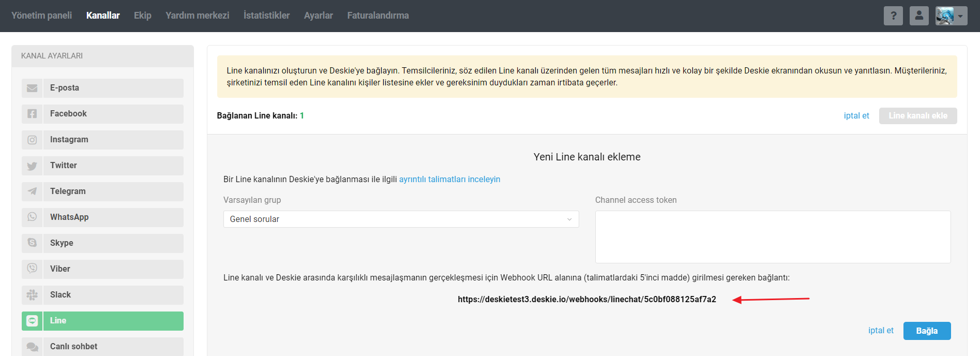Select the Facebook channel icon
The image size is (980, 356).
(x=32, y=114)
